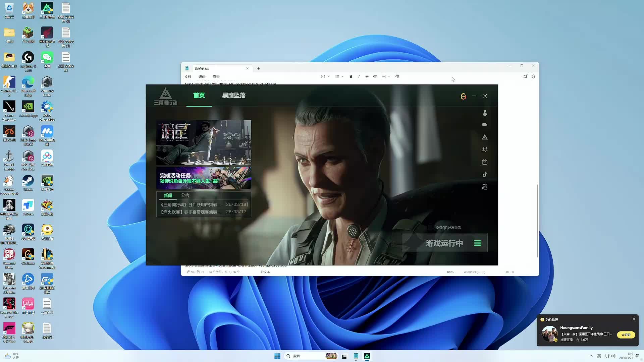Open the video camera icon in launcher sidebar
Viewport: 644px width, 362px height.
(485, 125)
